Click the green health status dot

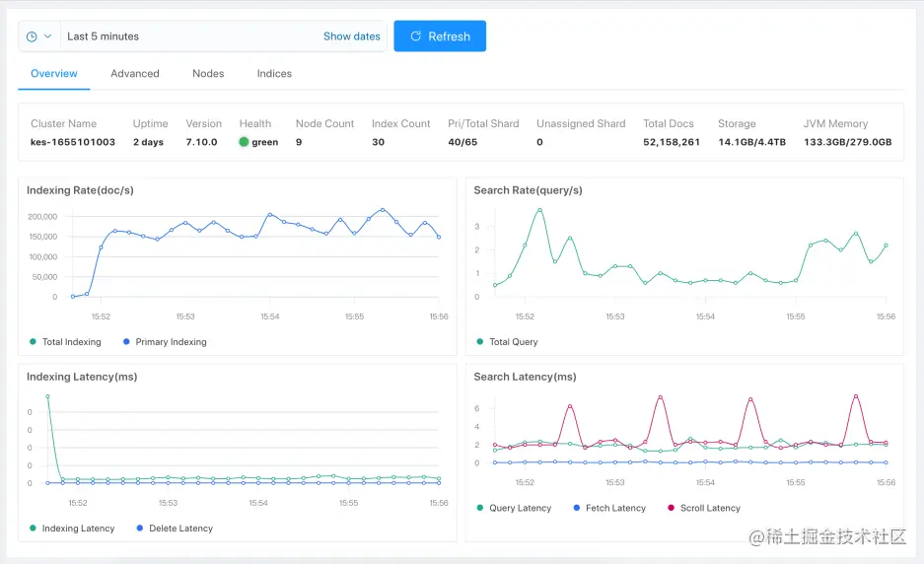[244, 142]
